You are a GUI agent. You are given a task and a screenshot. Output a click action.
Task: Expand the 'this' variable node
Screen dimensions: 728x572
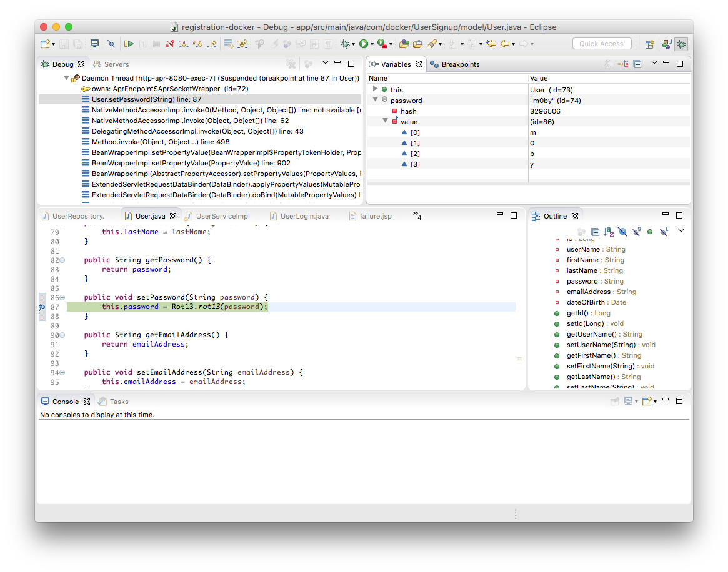click(375, 89)
